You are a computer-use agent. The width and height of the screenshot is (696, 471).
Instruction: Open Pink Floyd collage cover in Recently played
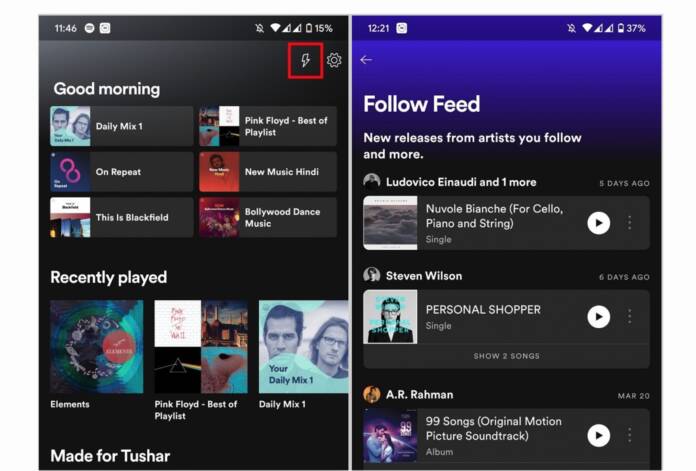click(201, 347)
